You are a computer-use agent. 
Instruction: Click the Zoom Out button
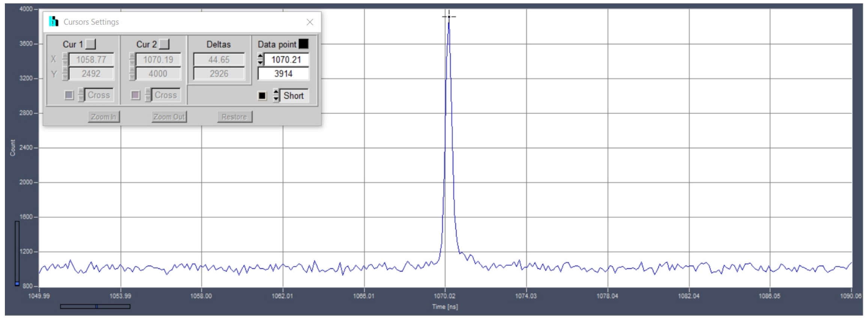click(x=169, y=117)
